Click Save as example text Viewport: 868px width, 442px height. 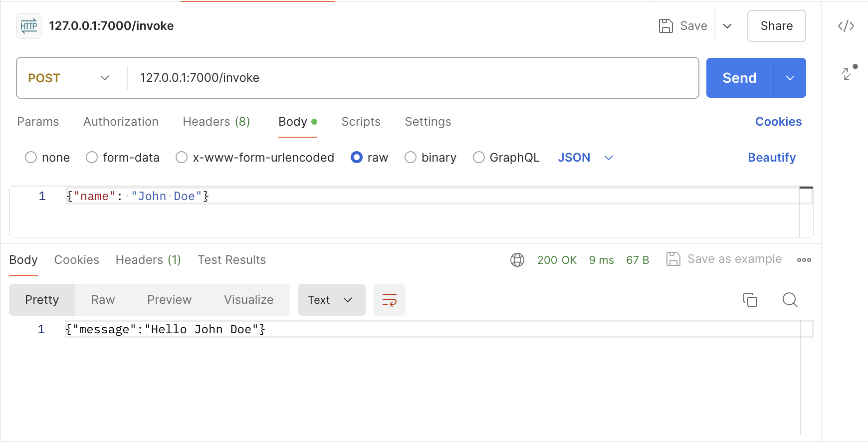pyautogui.click(x=734, y=259)
